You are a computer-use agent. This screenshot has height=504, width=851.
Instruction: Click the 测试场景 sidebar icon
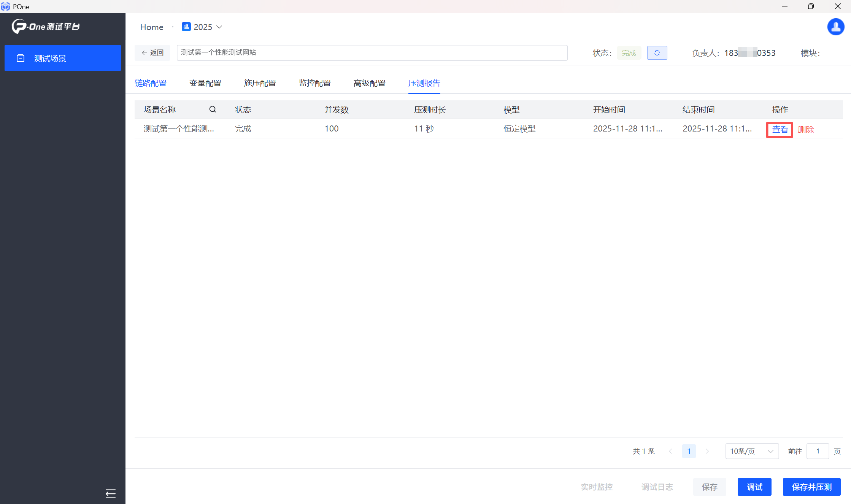point(21,58)
